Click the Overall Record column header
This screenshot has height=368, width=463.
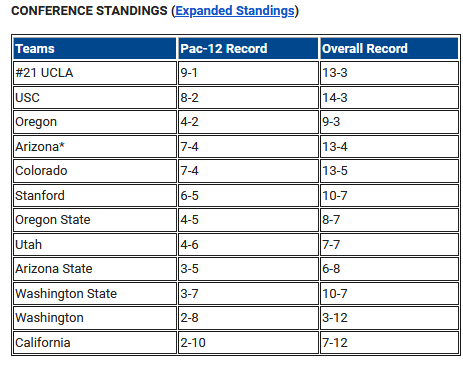[389, 49]
